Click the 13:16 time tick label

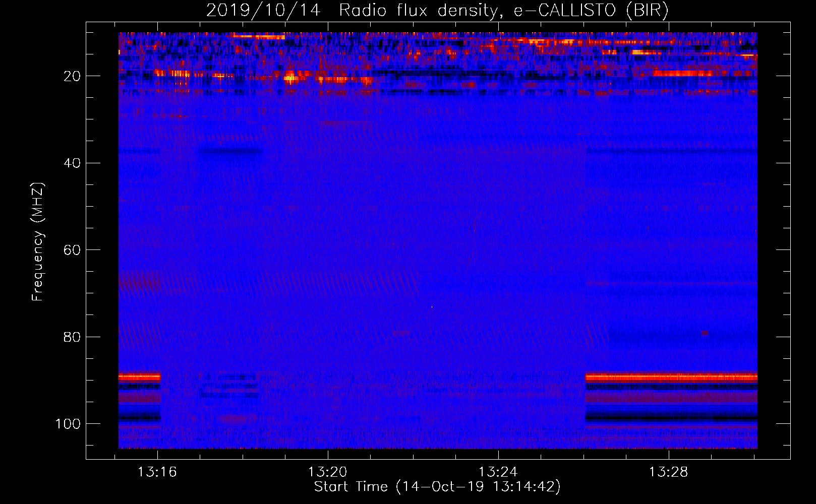coord(157,472)
